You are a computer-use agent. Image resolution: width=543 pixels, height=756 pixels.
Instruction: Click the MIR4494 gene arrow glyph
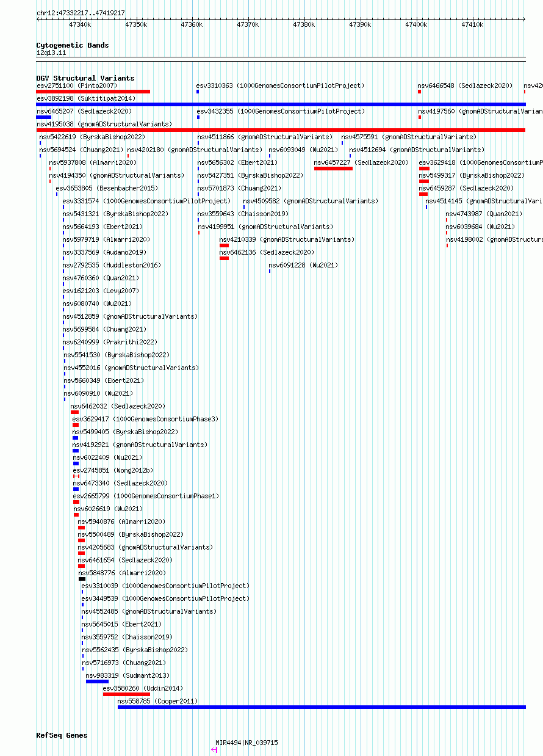click(214, 749)
